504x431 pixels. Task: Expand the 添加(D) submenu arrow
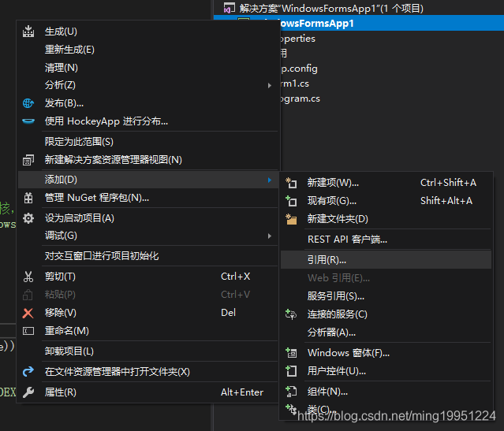coord(270,180)
